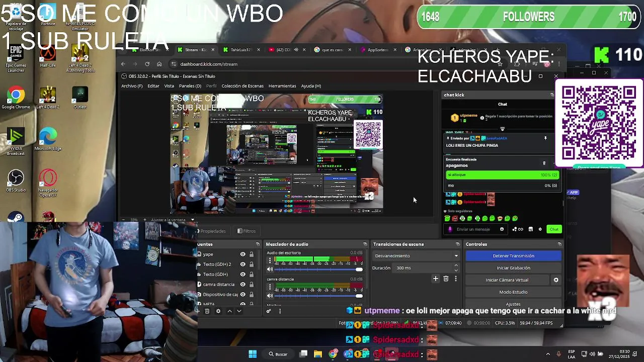Open Colección de Escenas menu
Image resolution: width=644 pixels, height=362 pixels.
pyautogui.click(x=243, y=86)
